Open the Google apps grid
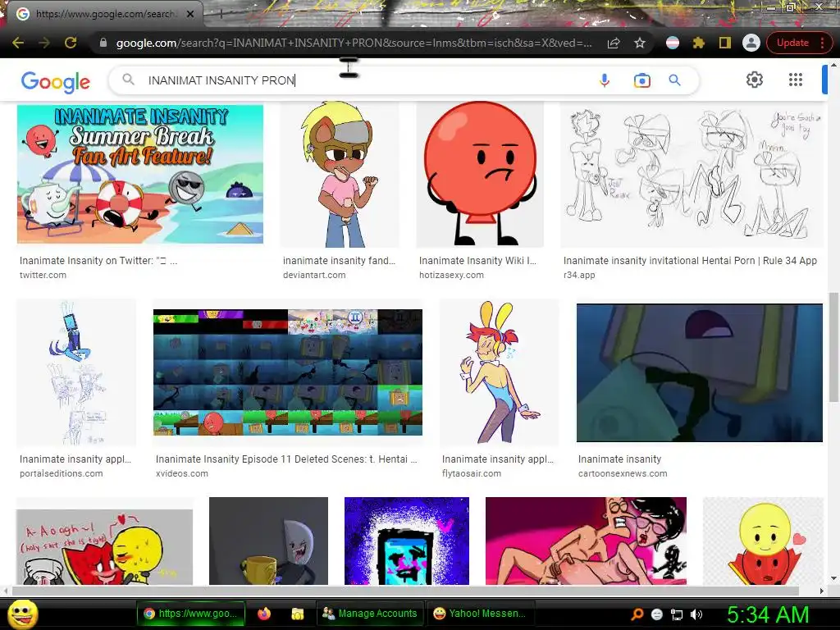 coord(796,80)
